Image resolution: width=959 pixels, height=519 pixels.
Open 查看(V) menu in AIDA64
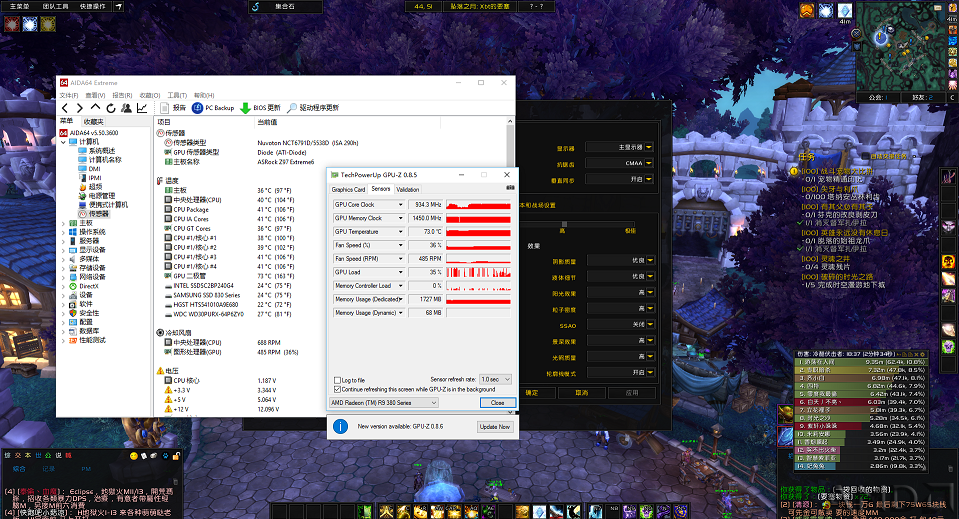[95, 95]
